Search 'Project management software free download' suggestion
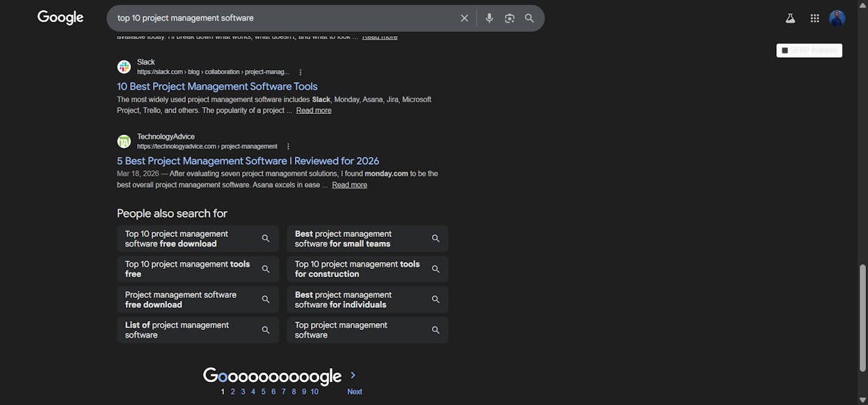868x405 pixels. (x=198, y=299)
